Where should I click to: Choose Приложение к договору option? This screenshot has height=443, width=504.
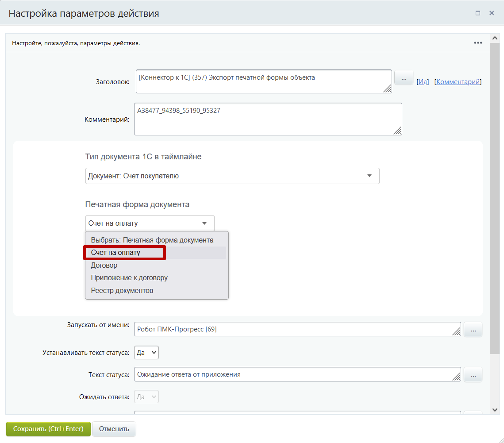pyautogui.click(x=129, y=278)
